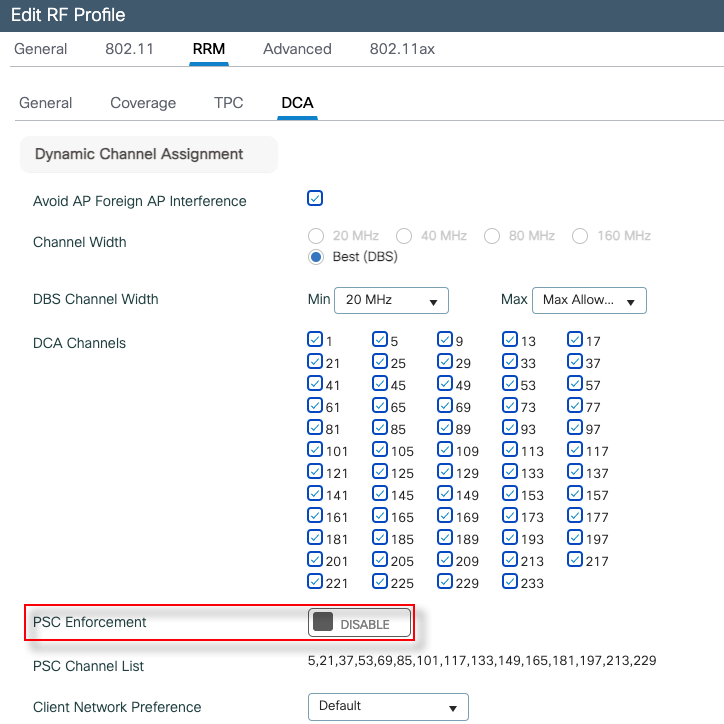Open the Advanced tab

click(297, 49)
